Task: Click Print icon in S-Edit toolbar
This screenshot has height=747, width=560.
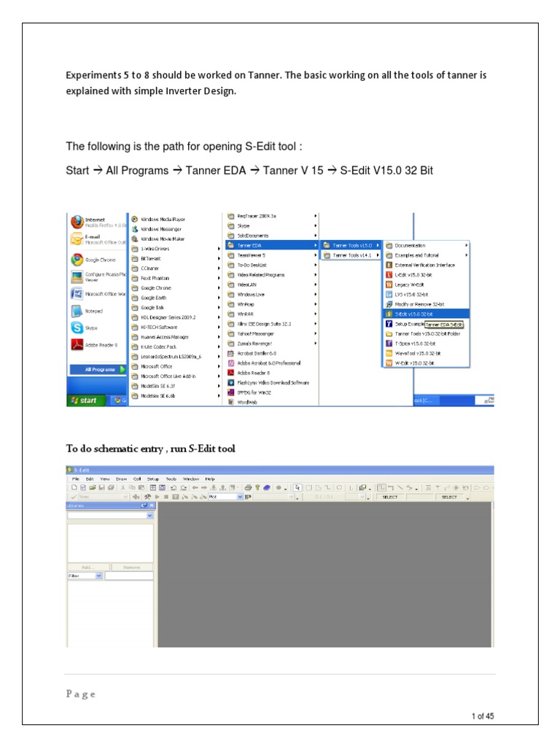Action: (248, 487)
